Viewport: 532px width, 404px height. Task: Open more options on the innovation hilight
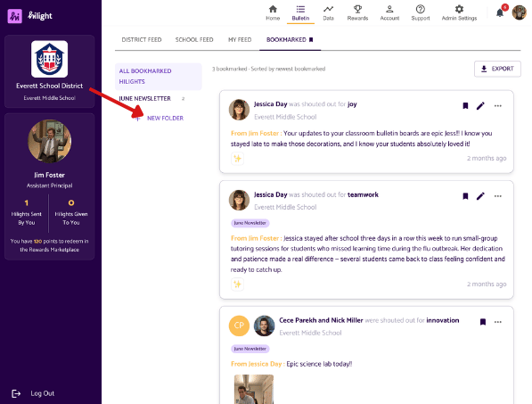[498, 322]
